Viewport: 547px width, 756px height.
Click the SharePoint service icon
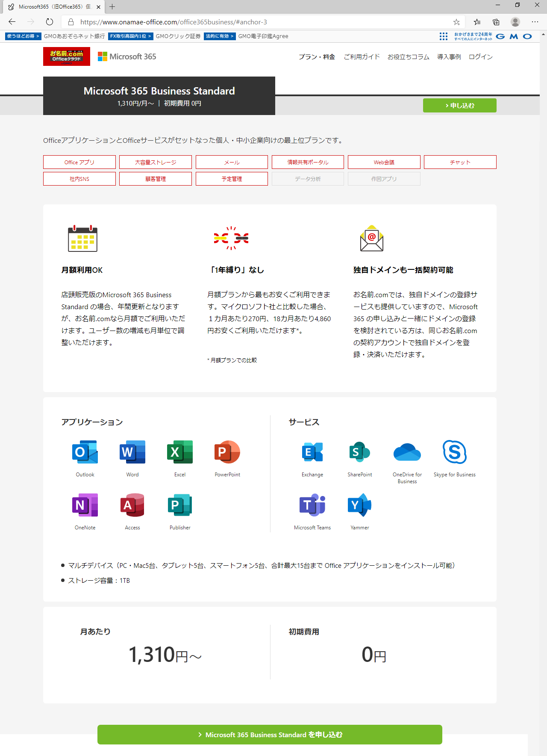point(360,452)
